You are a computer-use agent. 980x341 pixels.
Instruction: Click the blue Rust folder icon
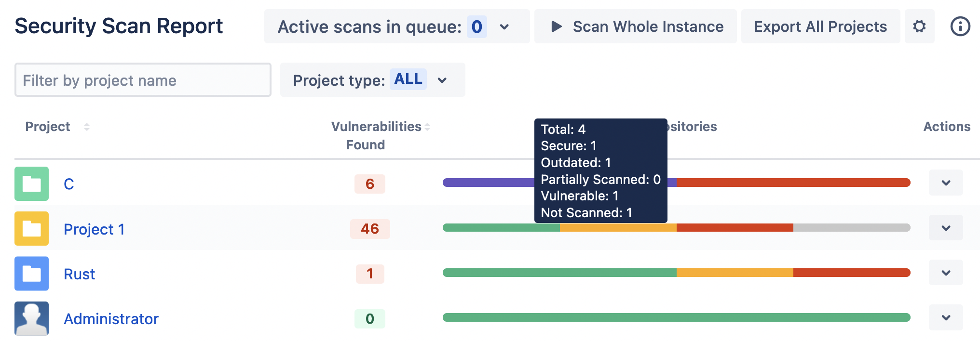point(32,274)
